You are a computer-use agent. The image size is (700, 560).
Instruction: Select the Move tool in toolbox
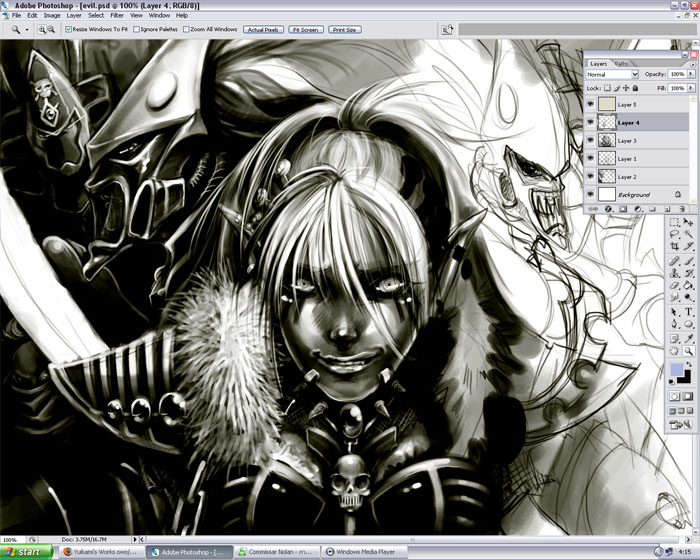click(688, 222)
